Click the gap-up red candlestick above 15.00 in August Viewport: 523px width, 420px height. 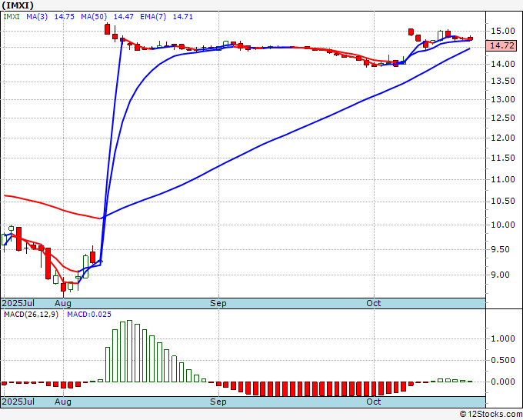[x=108, y=28]
